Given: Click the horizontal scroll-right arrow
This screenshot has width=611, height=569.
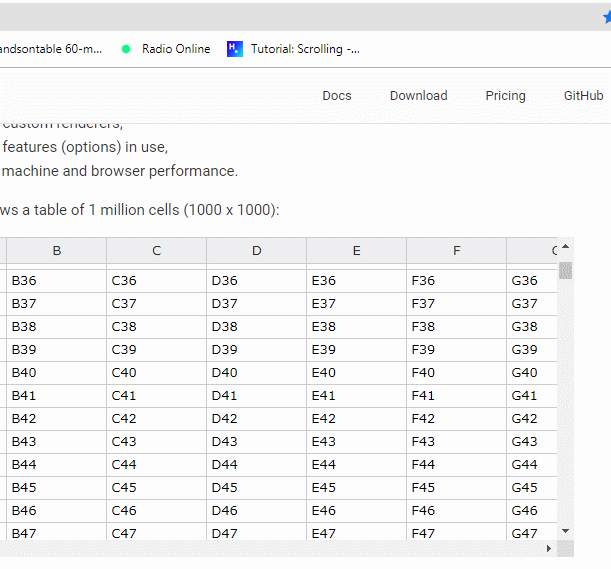Looking at the screenshot, I should tap(549, 548).
